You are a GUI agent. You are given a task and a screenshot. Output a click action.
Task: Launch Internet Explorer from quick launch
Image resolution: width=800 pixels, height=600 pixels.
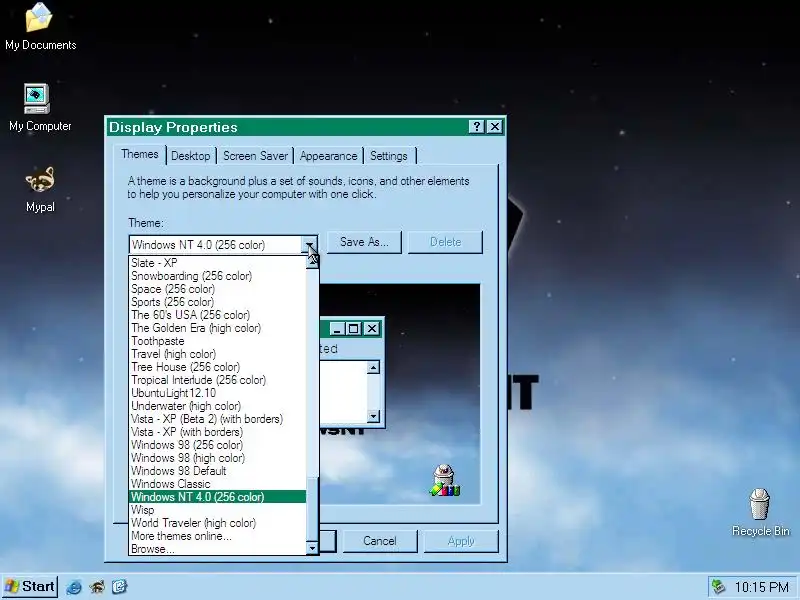[x=73, y=587]
